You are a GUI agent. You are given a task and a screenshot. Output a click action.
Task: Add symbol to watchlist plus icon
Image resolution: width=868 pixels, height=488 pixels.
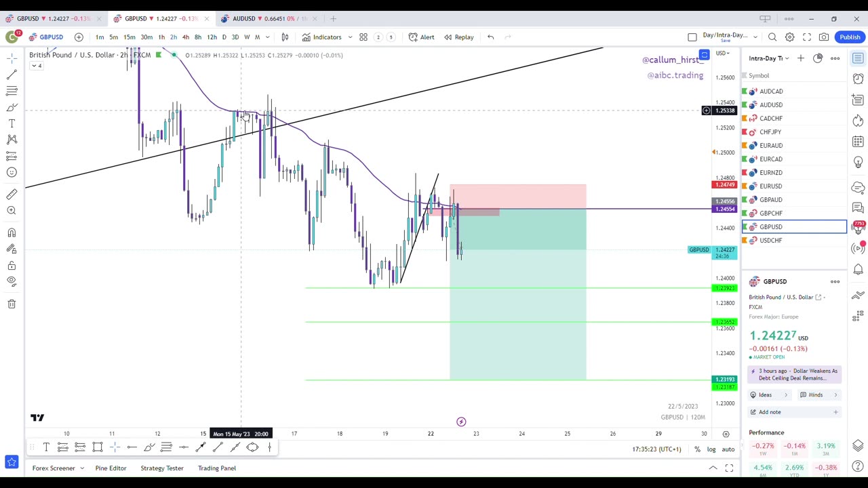coord(801,58)
